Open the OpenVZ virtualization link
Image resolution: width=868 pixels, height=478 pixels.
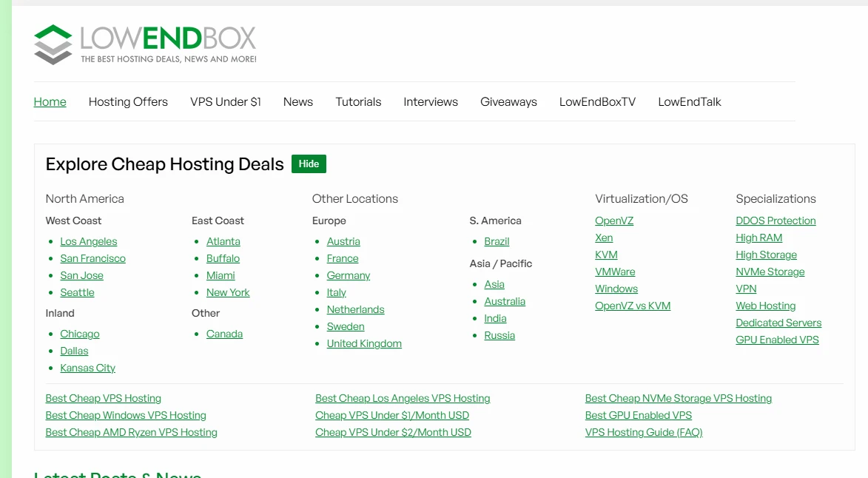pyautogui.click(x=614, y=221)
